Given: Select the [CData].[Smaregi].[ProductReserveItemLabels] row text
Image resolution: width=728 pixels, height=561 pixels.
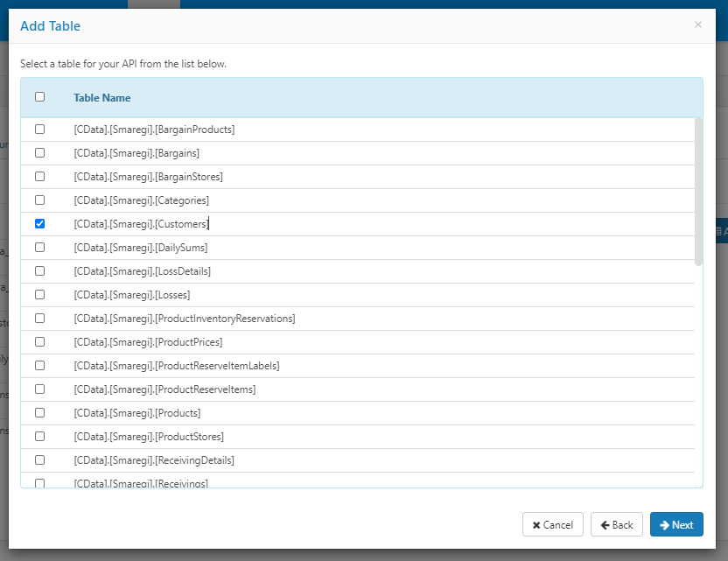Looking at the screenshot, I should (177, 366).
